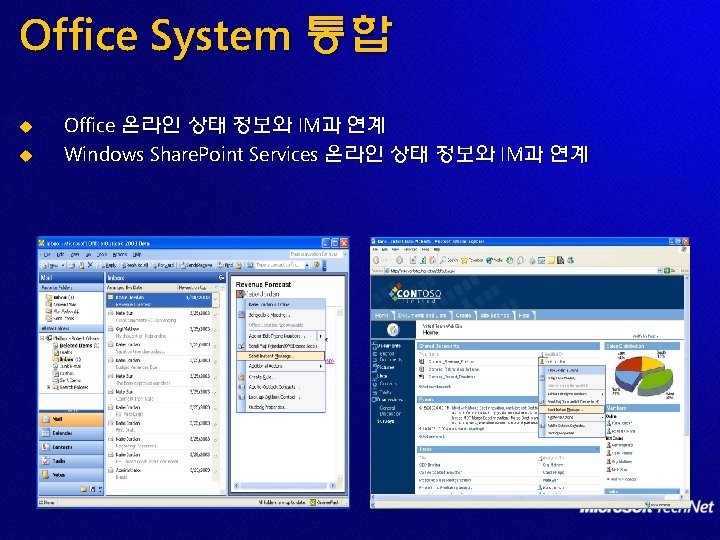
Task: Click the Favorites star in Internet Explorer toolbar
Action: pyautogui.click(x=472, y=260)
